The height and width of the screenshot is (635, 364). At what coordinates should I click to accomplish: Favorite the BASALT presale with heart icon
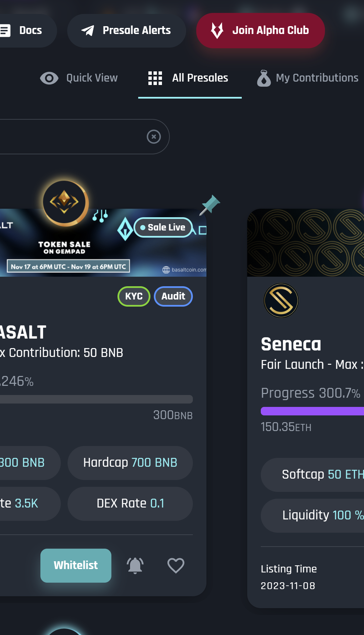coord(176,566)
